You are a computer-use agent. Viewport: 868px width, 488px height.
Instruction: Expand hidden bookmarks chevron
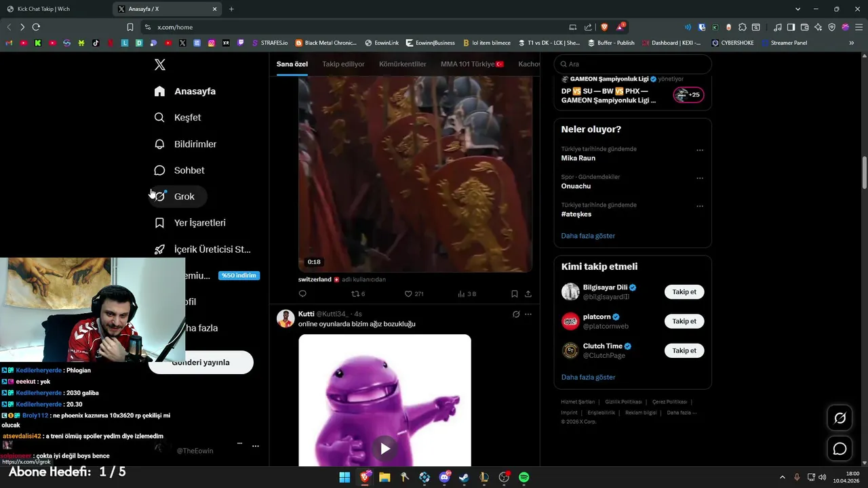(x=851, y=43)
